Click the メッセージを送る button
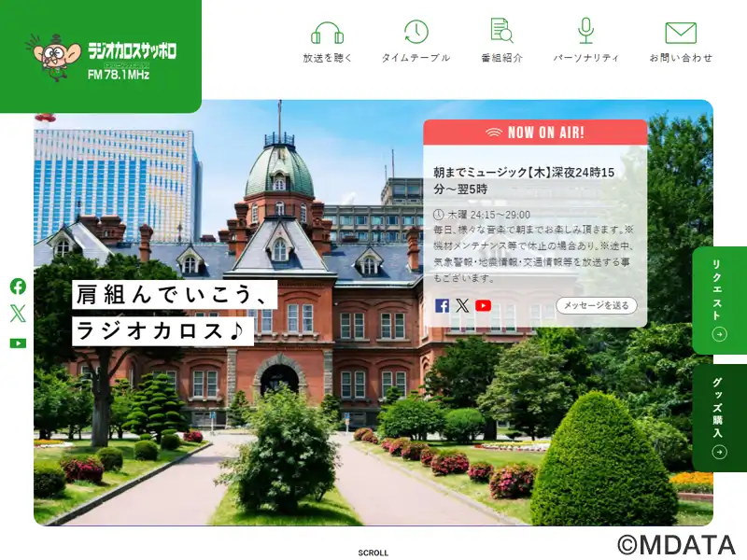Screen dimensions: 747x560 [597, 305]
